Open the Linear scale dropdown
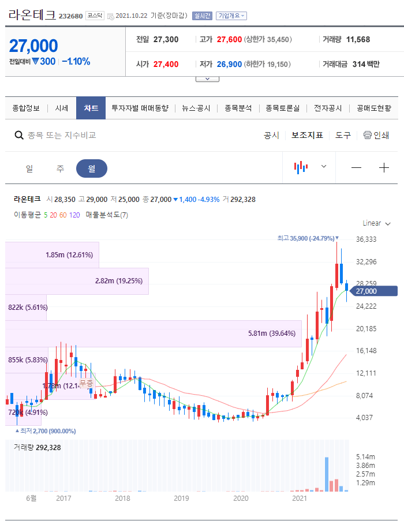This screenshot has height=532, width=404. pyautogui.click(x=376, y=223)
